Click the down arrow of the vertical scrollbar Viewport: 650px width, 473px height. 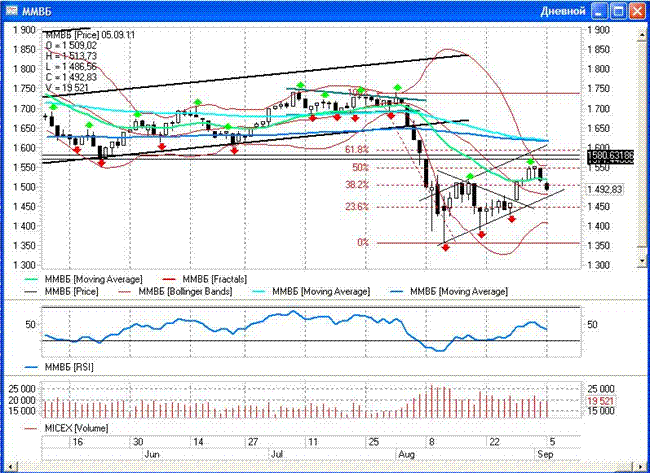643,261
